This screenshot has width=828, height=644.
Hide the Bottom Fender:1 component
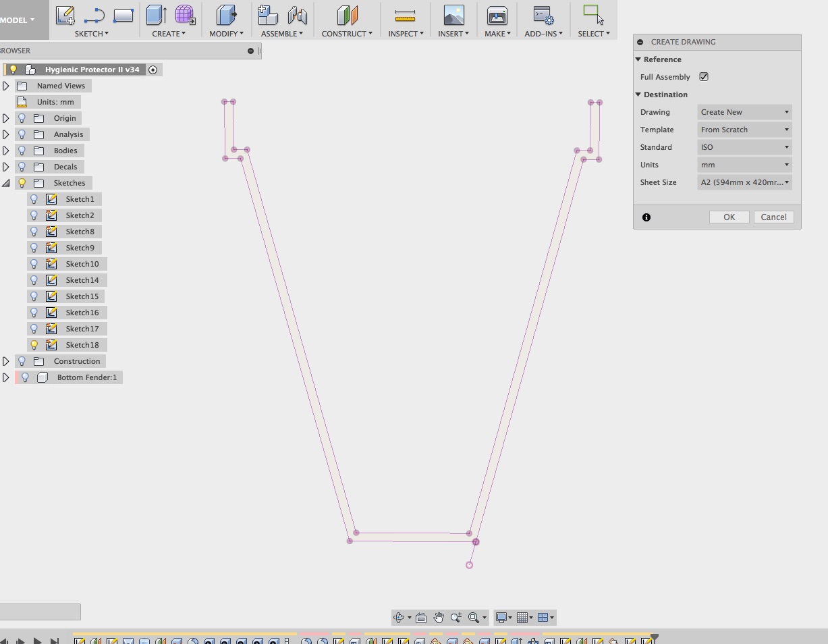[x=25, y=377]
